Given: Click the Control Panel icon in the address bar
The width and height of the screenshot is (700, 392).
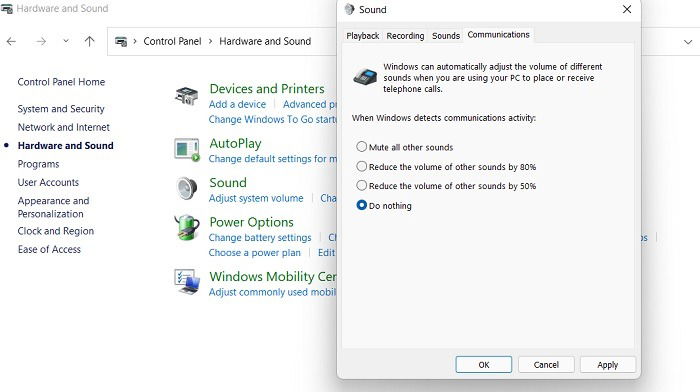Looking at the screenshot, I should 121,42.
